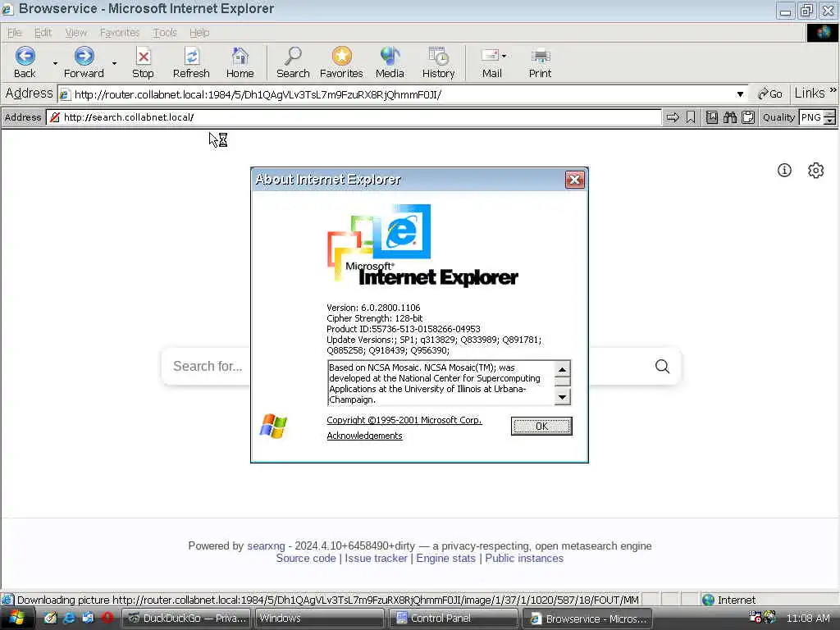840x630 pixels.
Task: Click the Browservice address field
Action: (354, 117)
